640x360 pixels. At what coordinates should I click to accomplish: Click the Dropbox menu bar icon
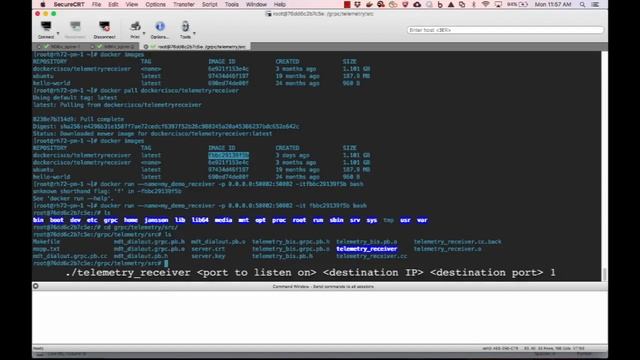(357, 4)
